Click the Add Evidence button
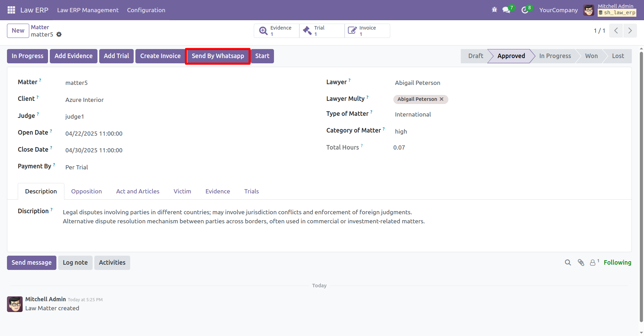 pyautogui.click(x=73, y=56)
